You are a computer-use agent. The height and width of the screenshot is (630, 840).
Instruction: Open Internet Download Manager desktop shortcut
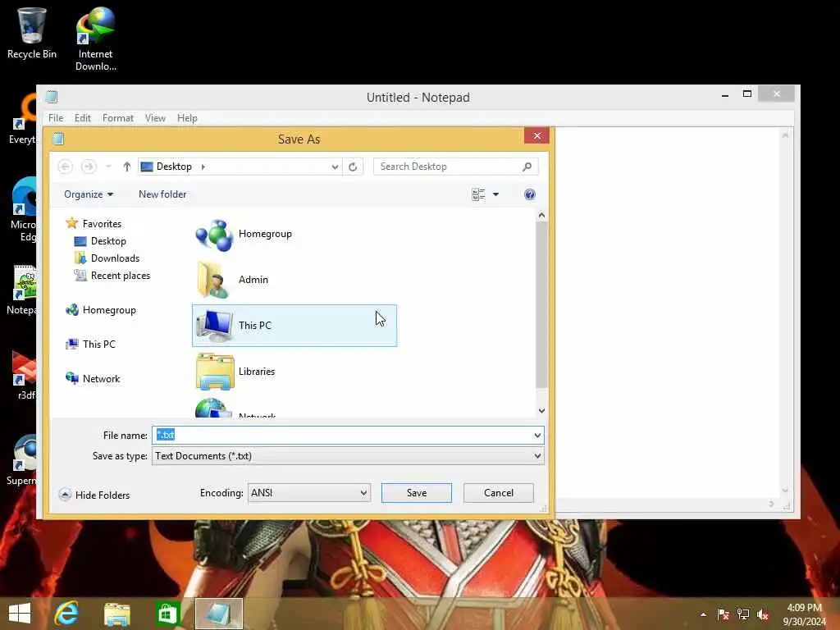(95, 39)
